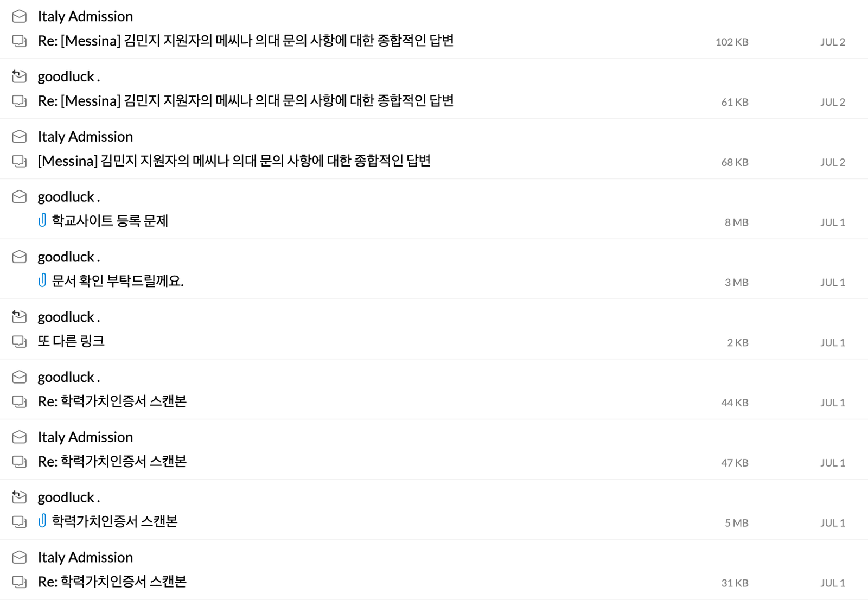Select the 또 다른 링크 message subject
Viewport: 868px width, 606px height.
(x=71, y=341)
